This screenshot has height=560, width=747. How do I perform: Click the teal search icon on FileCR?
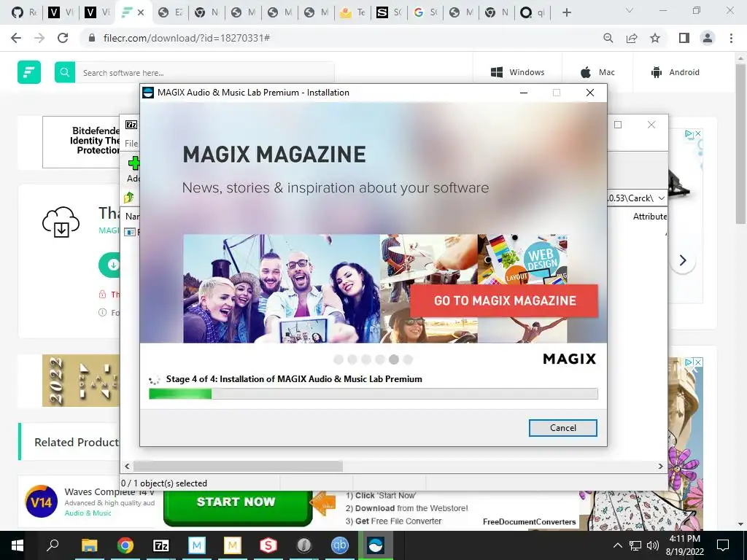click(x=65, y=72)
